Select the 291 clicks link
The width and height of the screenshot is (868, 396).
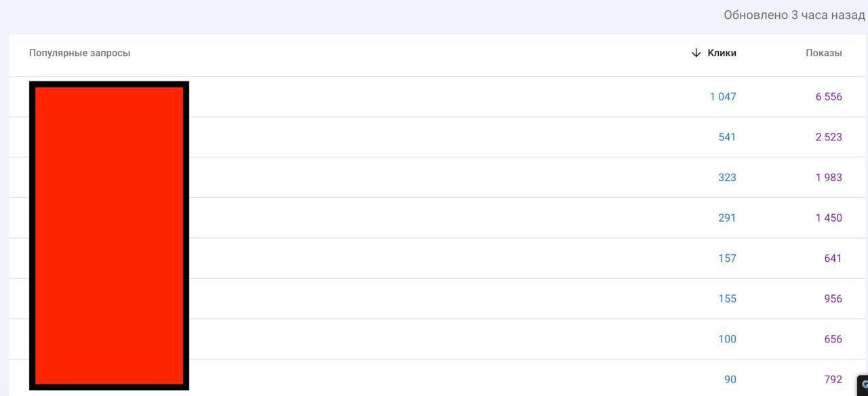[x=727, y=218]
